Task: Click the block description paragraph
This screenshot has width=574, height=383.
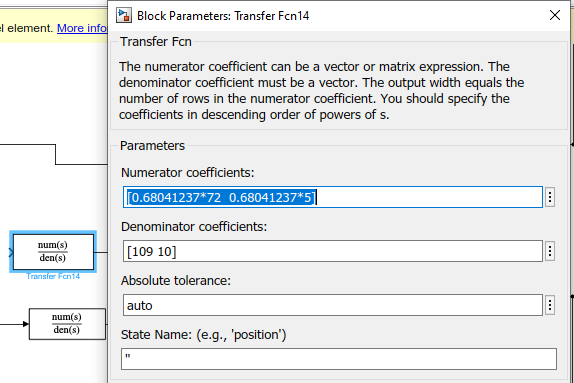Action: point(321,90)
